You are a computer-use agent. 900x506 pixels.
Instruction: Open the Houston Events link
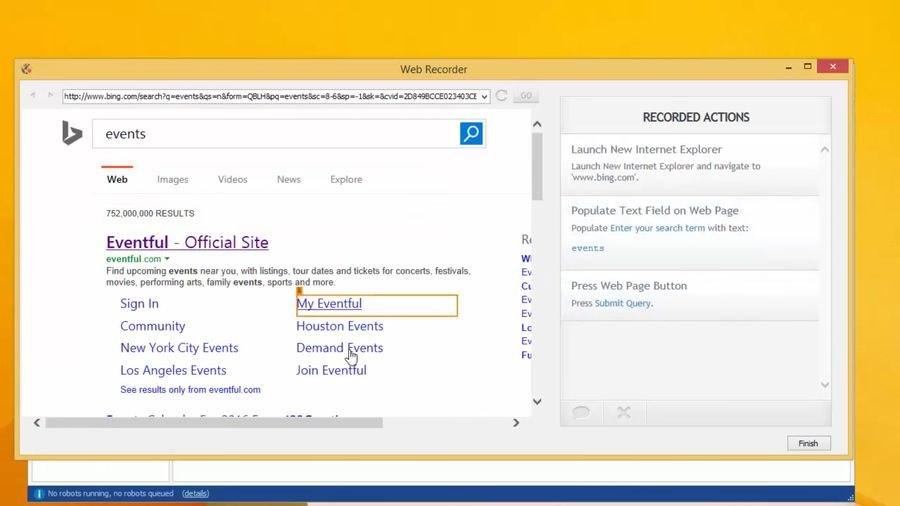tap(340, 326)
